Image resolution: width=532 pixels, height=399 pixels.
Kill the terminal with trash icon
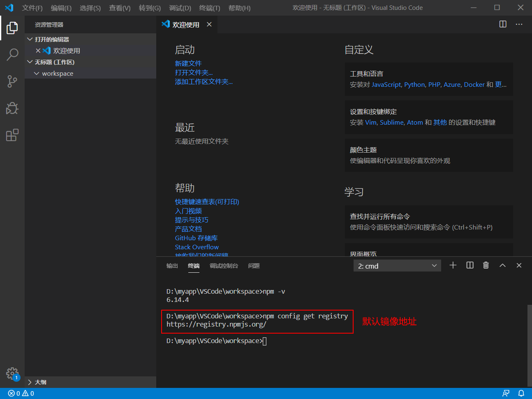pyautogui.click(x=486, y=265)
